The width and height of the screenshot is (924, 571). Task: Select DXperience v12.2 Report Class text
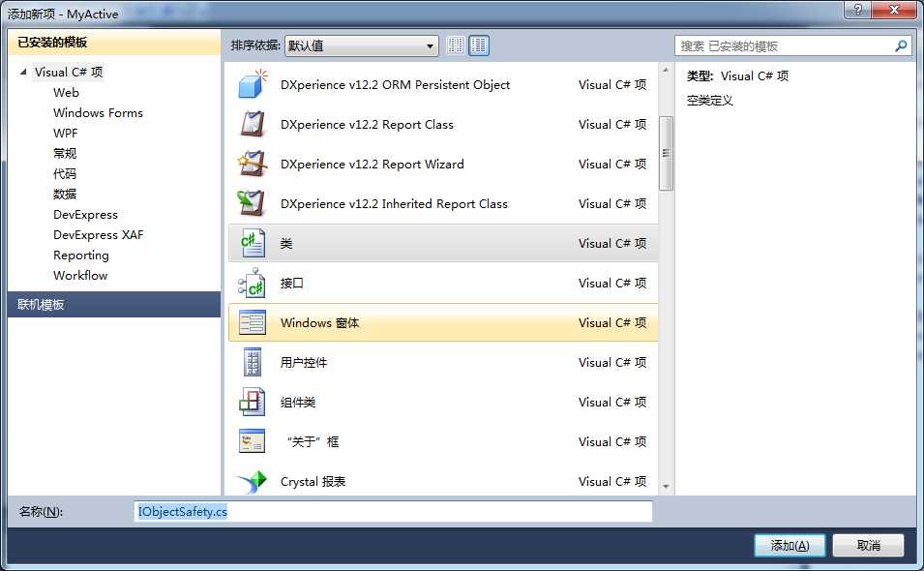point(367,124)
